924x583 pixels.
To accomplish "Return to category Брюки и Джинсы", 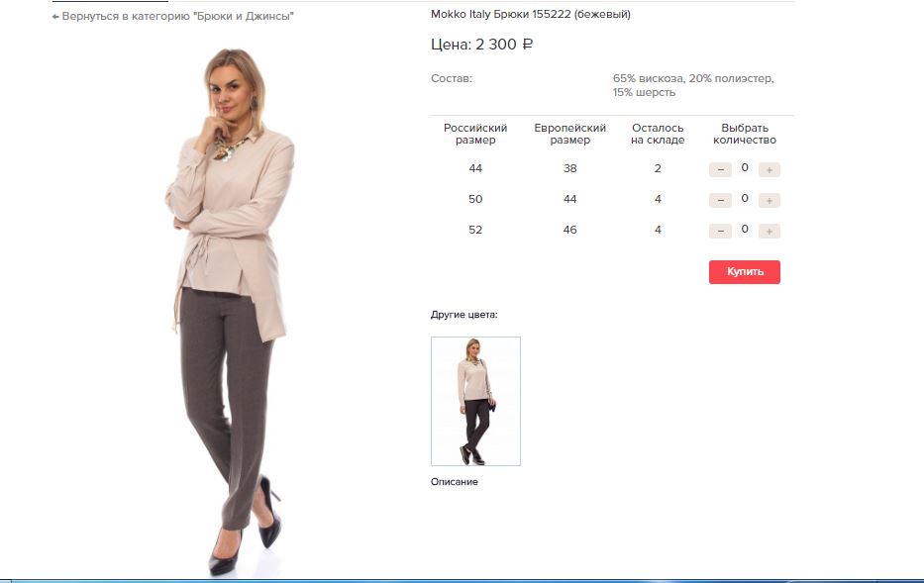I will pos(172,17).
